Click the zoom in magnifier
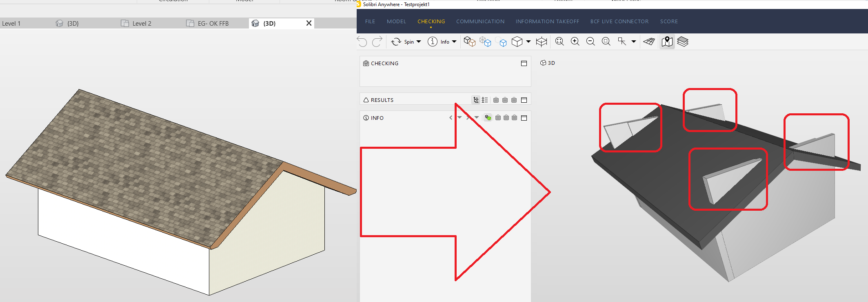The width and height of the screenshot is (868, 302). 575,42
